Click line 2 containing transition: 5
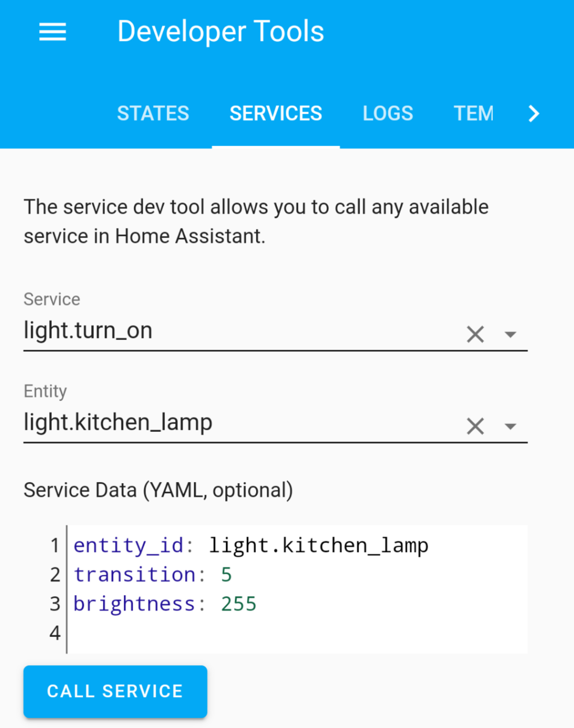The width and height of the screenshot is (574, 728). tap(153, 574)
